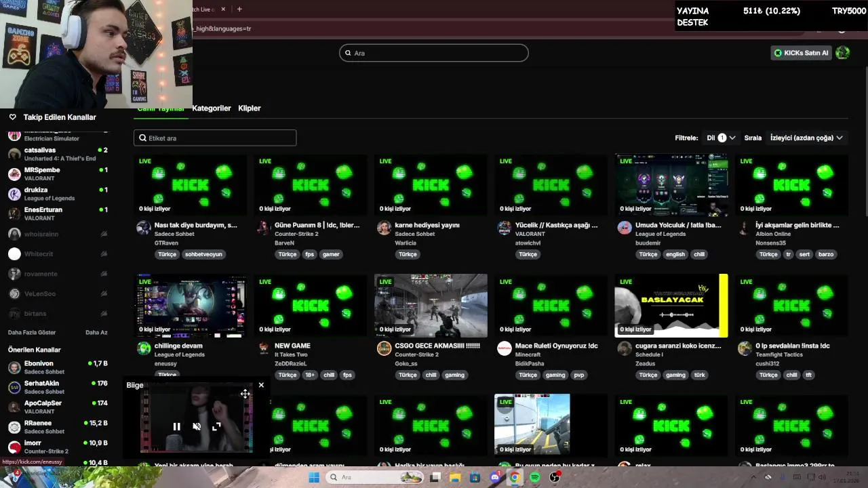Viewport: 868px width, 488px height.
Task: Open the cushi312 channel avatar
Action: pos(745,348)
